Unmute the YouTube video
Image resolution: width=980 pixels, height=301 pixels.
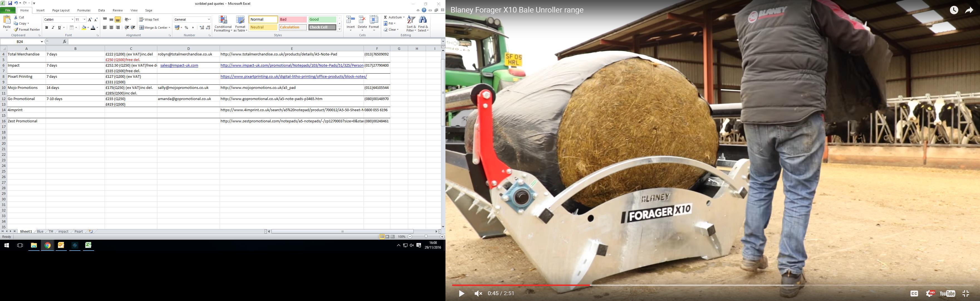click(x=478, y=293)
